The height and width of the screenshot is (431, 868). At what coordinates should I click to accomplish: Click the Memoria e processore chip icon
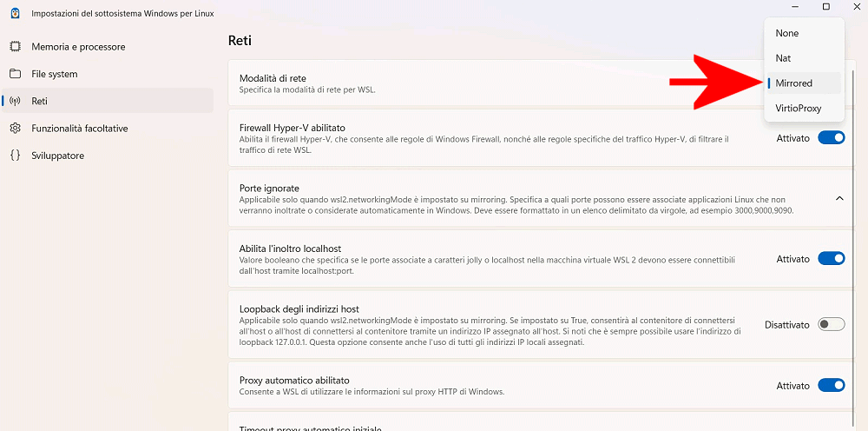(x=16, y=46)
